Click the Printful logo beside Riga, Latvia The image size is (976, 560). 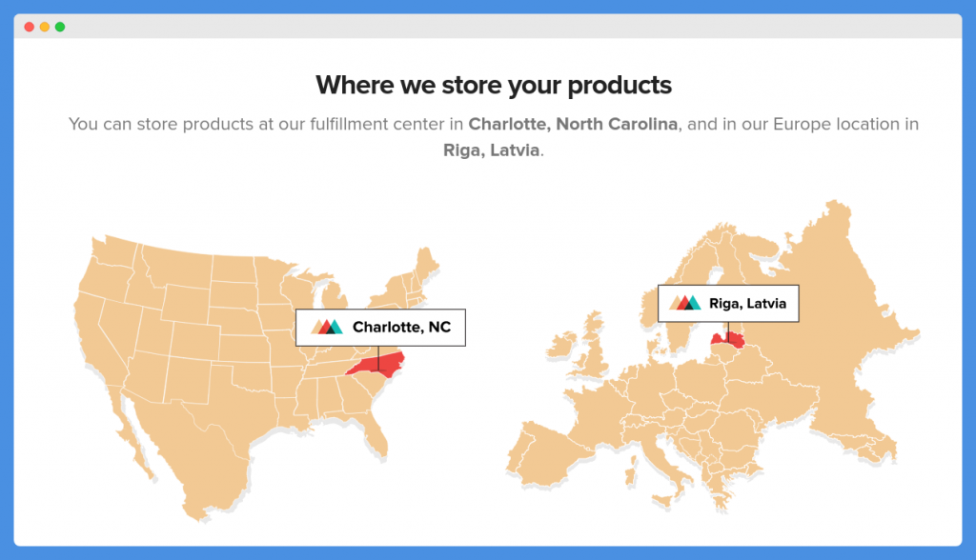point(684,303)
